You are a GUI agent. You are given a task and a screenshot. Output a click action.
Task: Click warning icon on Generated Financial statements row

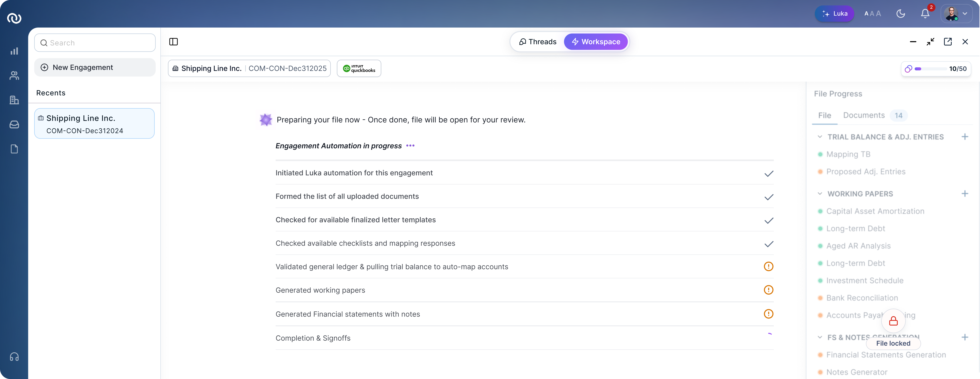click(768, 314)
